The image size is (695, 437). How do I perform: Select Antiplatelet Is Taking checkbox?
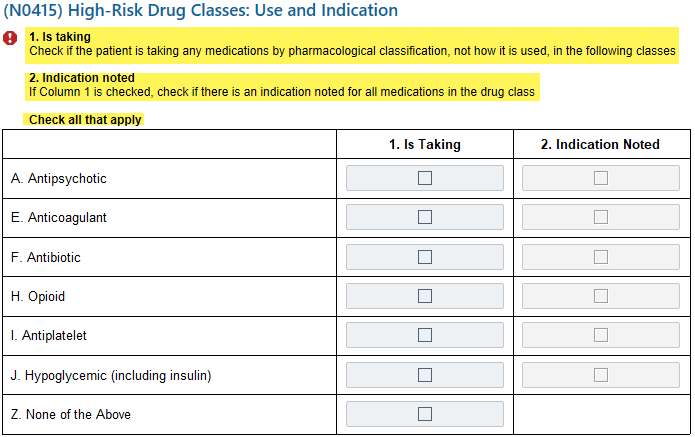425,335
